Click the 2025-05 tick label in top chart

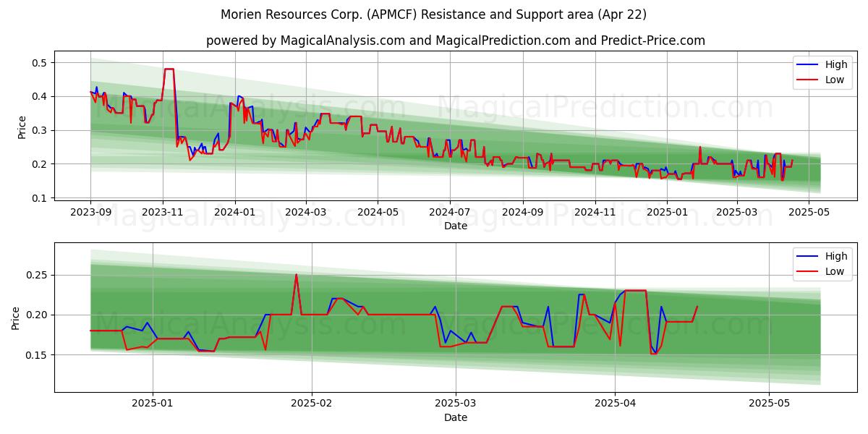pos(809,213)
